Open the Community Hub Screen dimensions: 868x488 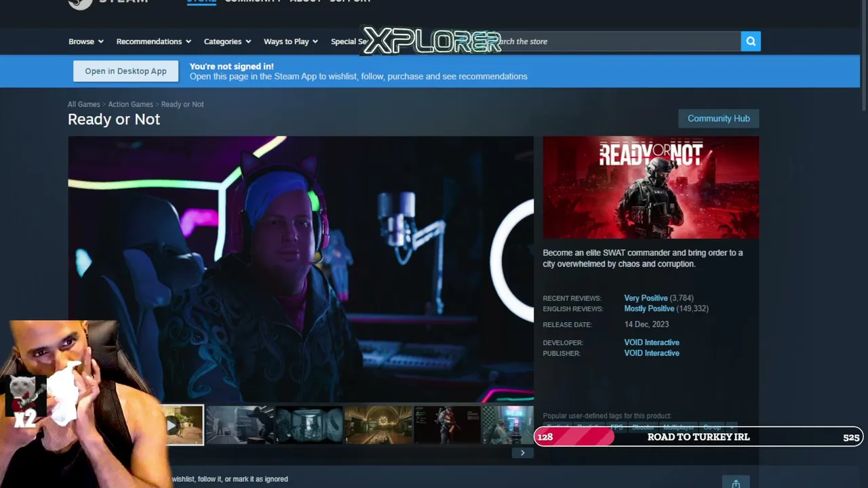[719, 119]
